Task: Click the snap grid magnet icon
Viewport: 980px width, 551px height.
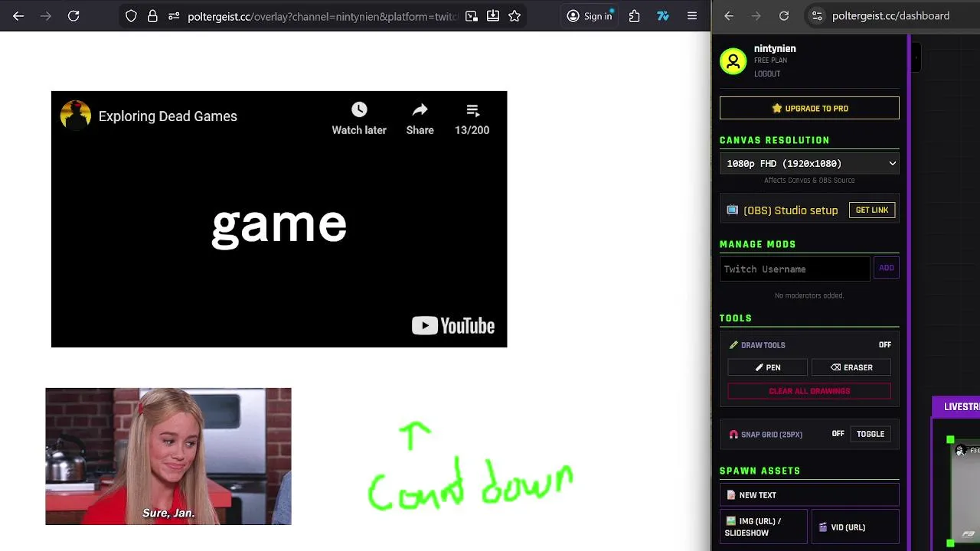Action: [733, 435]
